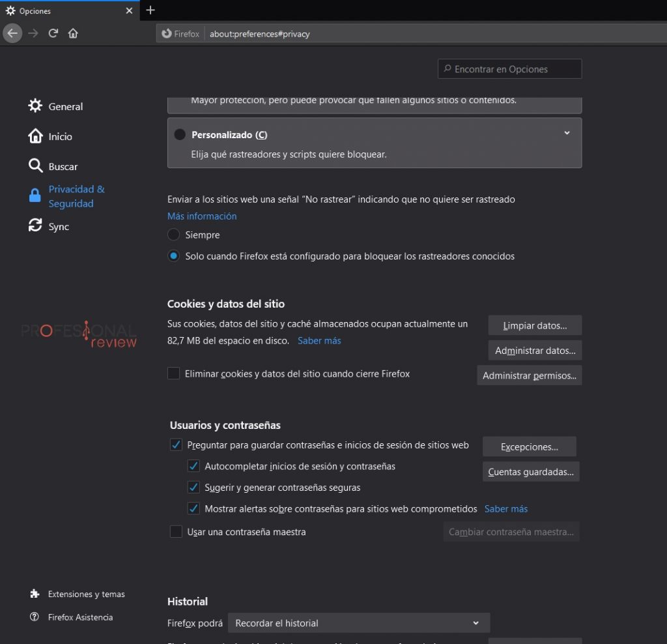
Task: Click the search magnifier in Encontrar field
Action: [x=447, y=68]
